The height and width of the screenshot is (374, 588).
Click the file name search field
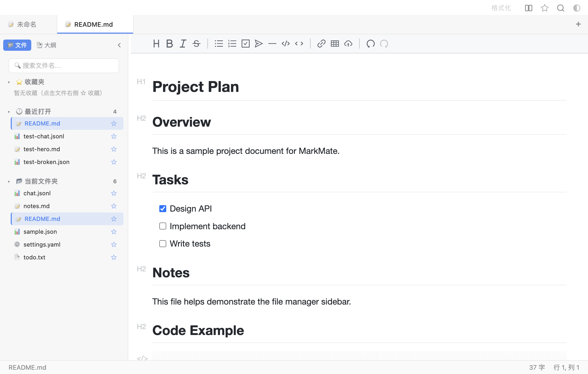click(x=64, y=66)
